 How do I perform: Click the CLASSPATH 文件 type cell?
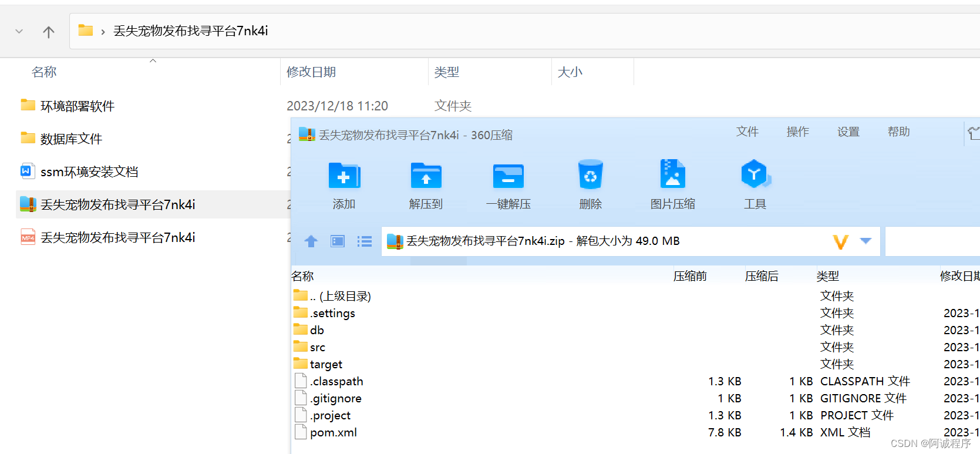[865, 381]
